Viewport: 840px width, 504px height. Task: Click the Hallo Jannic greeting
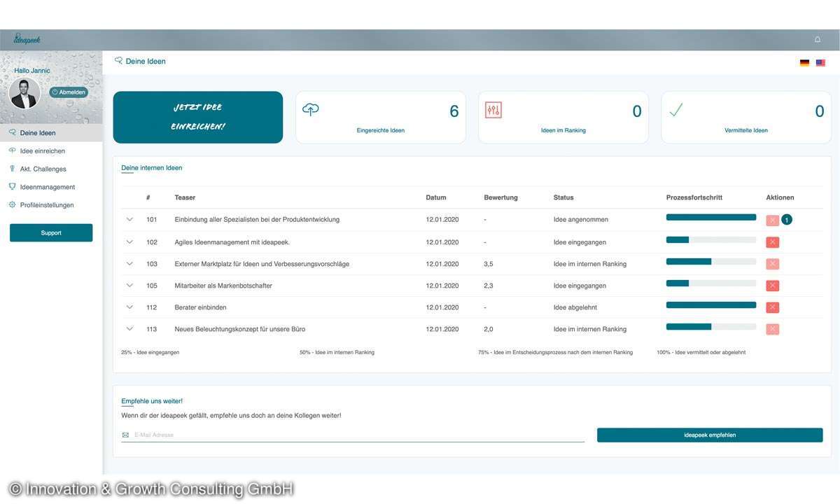pyautogui.click(x=32, y=71)
